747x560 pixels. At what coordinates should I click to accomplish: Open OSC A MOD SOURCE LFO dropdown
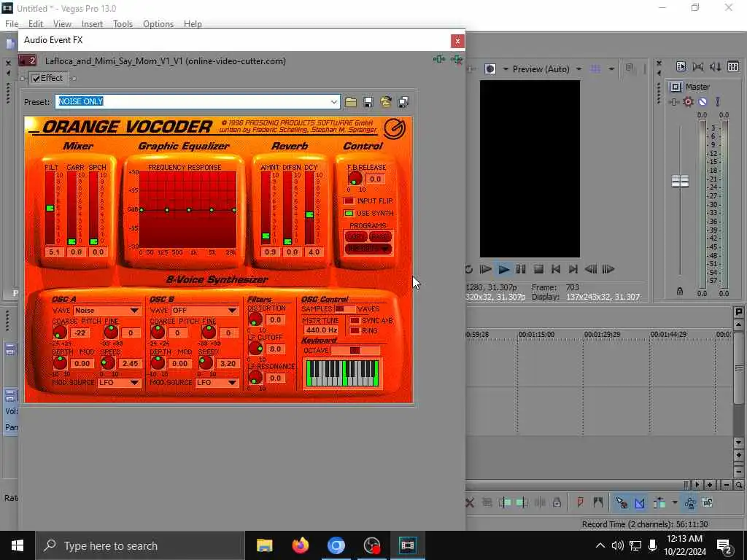pyautogui.click(x=119, y=382)
